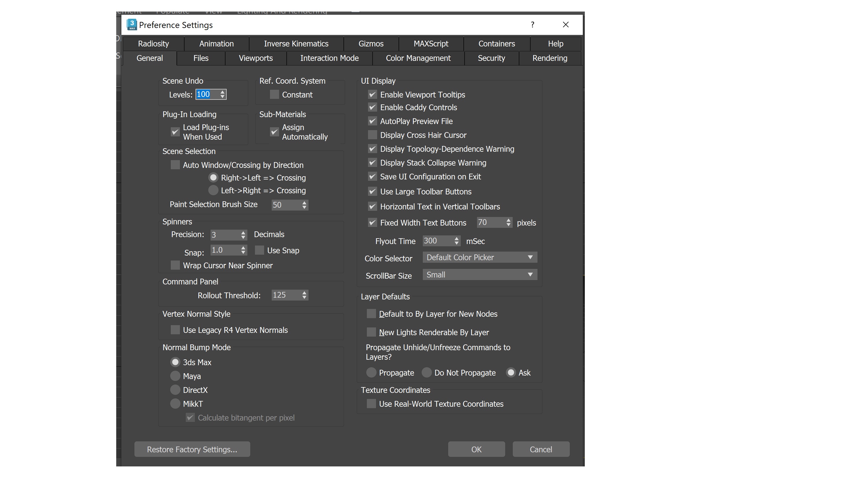Enable Use Legacy R4 Vertex Normals

point(175,330)
